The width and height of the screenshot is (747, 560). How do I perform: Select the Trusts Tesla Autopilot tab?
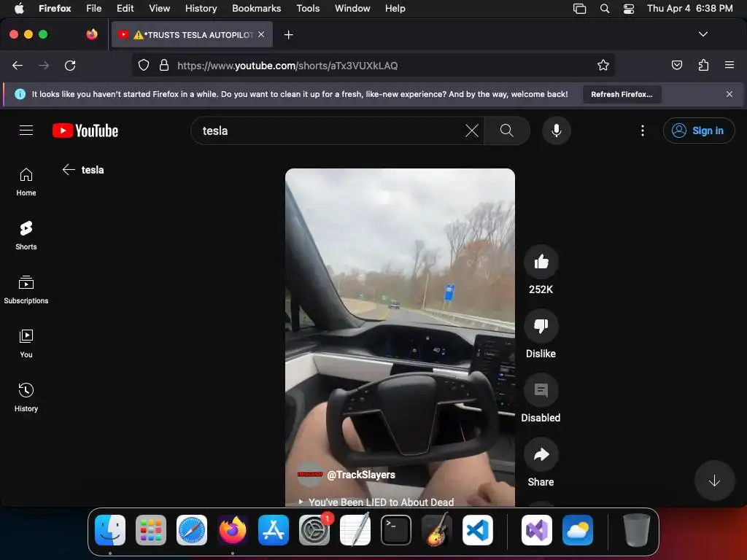click(x=193, y=34)
